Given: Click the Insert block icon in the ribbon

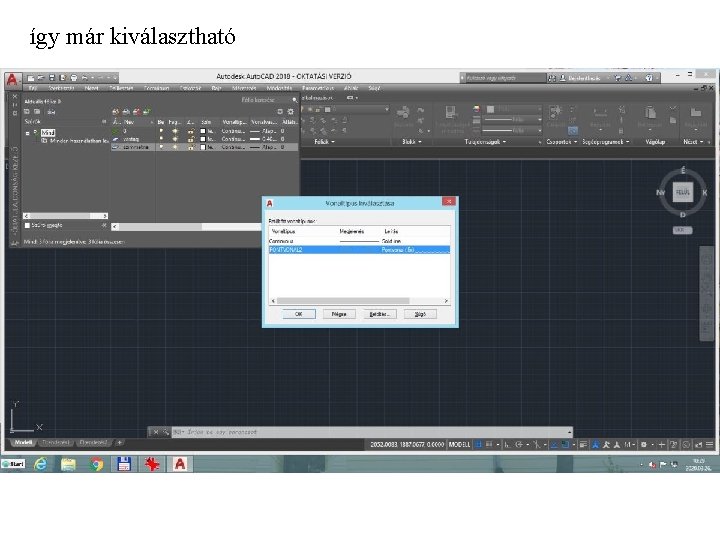Looking at the screenshot, I should point(404,112).
